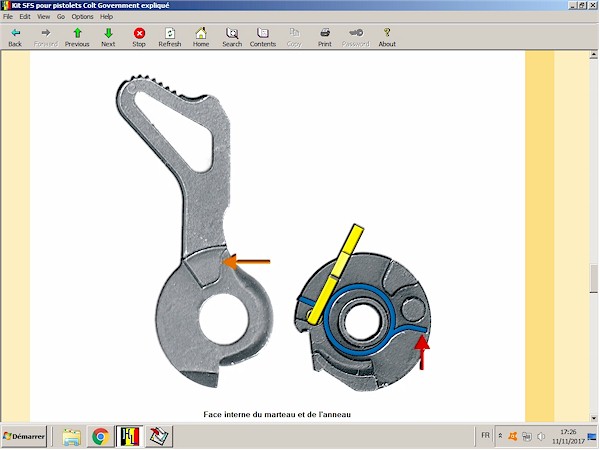Viewport: 600px width, 450px height.
Task: Open the network tray icon
Action: 527,436
